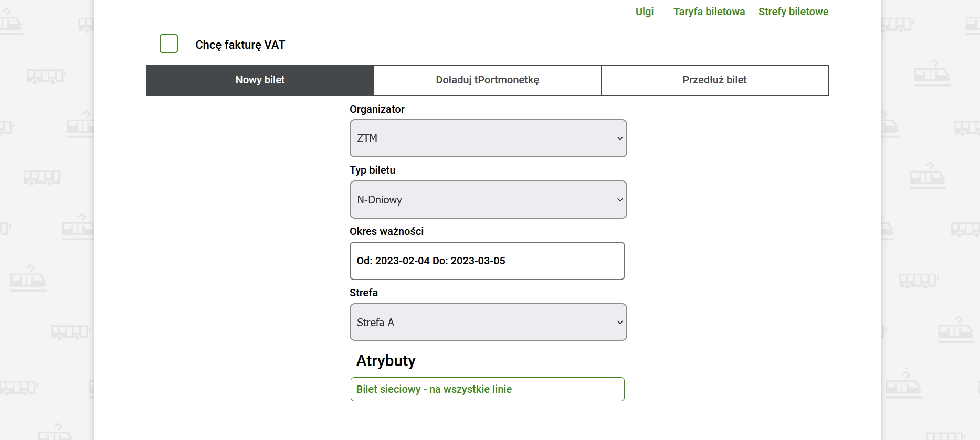Click the 'Atrybuty' heading text

386,361
